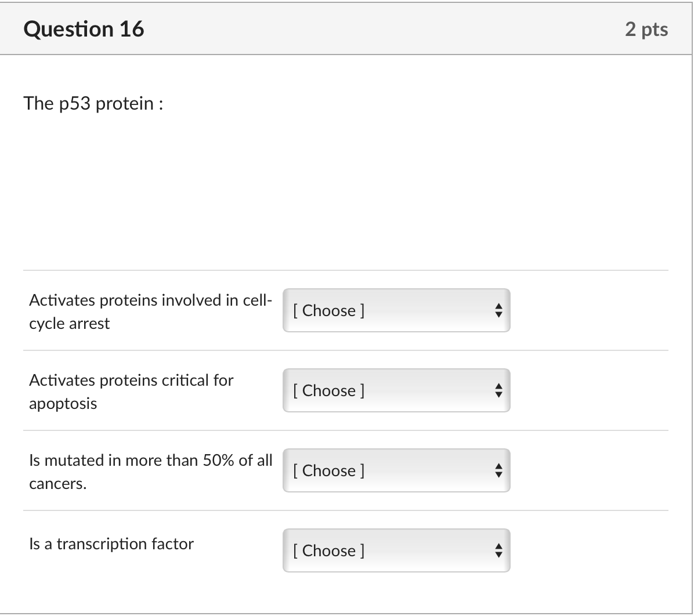
Task: Click the label 'Activates proteins involved in cell-cycle arrest'
Action: tap(151, 311)
